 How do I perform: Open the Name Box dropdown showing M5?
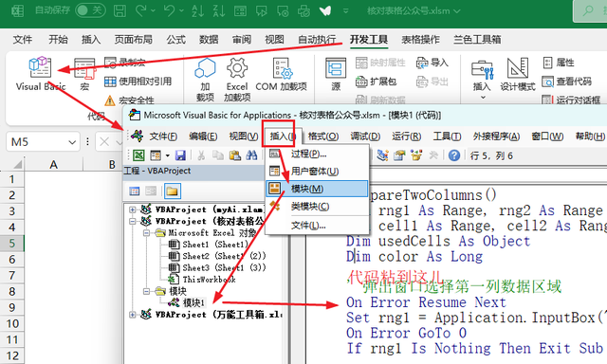(72, 142)
